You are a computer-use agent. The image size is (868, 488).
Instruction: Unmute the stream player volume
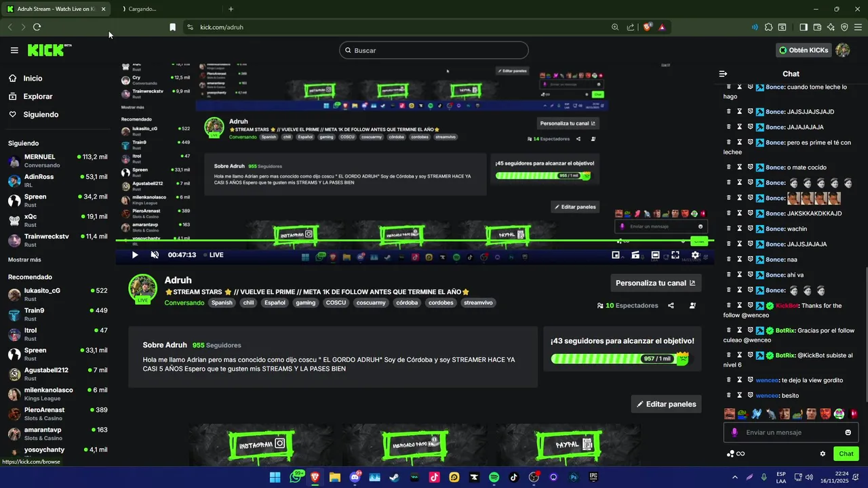tap(155, 255)
